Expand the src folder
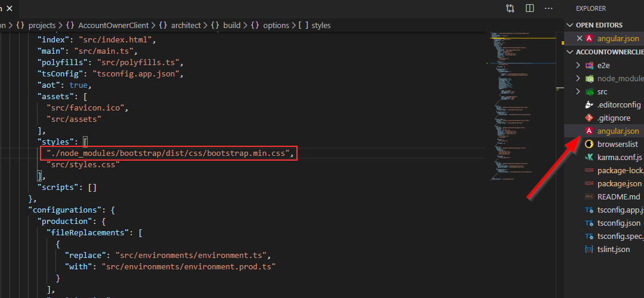Viewport: 644px width, 298px height. (x=577, y=91)
